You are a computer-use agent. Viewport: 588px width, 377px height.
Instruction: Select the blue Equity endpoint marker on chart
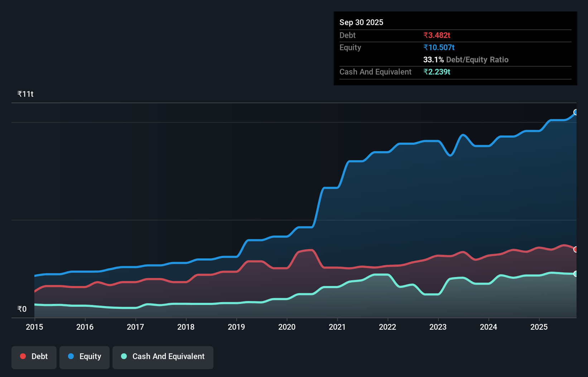pos(575,113)
